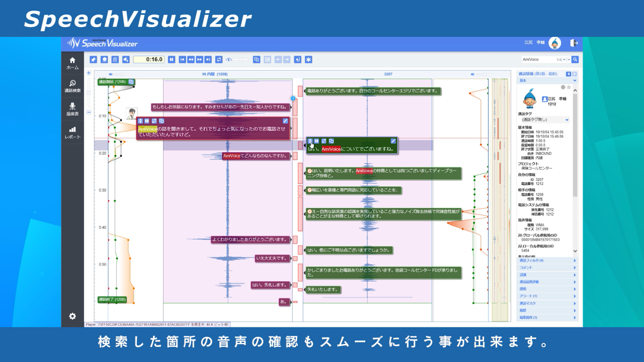644x362 pixels.
Task: Go to the previous 通話情報 version
Action: [x=569, y=74]
